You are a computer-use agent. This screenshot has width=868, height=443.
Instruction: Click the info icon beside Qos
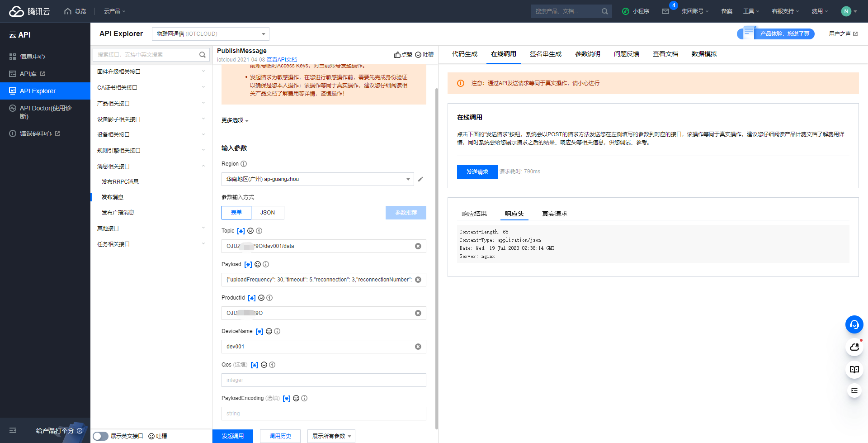[x=272, y=365]
